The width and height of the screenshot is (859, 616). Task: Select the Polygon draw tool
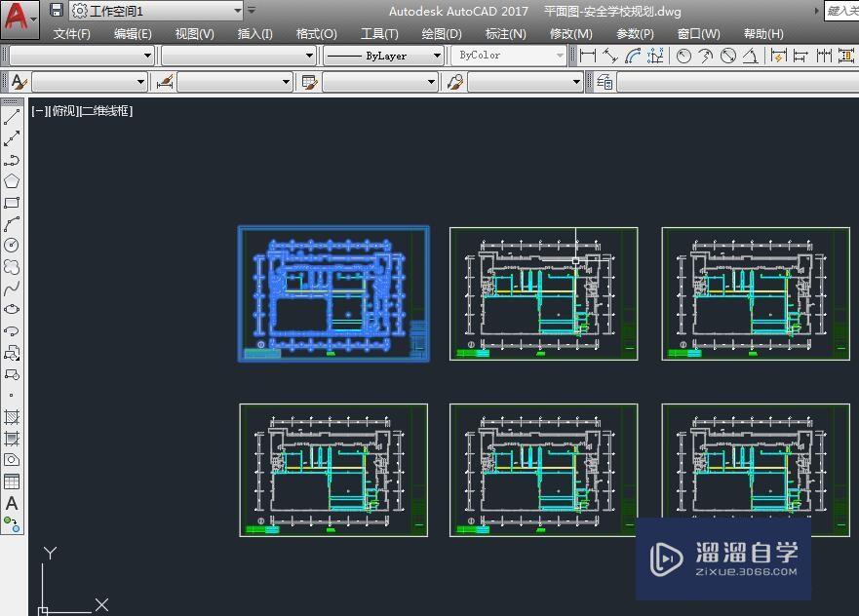(x=12, y=181)
